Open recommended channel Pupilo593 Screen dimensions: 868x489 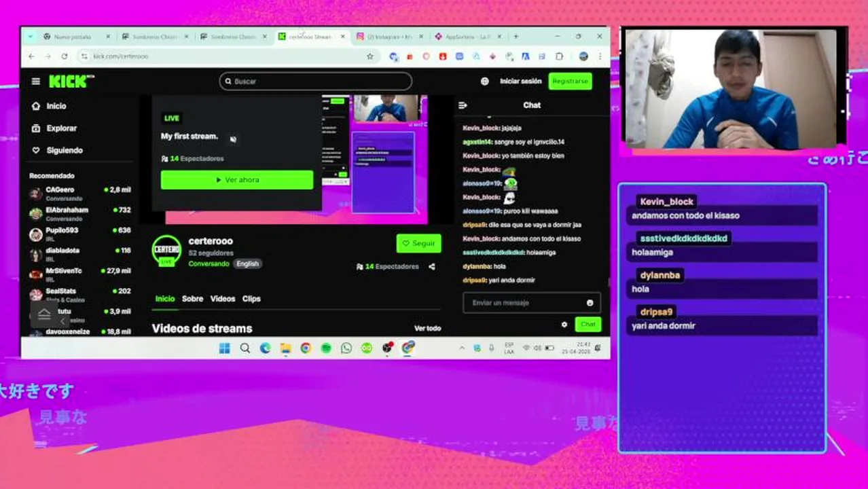point(80,234)
